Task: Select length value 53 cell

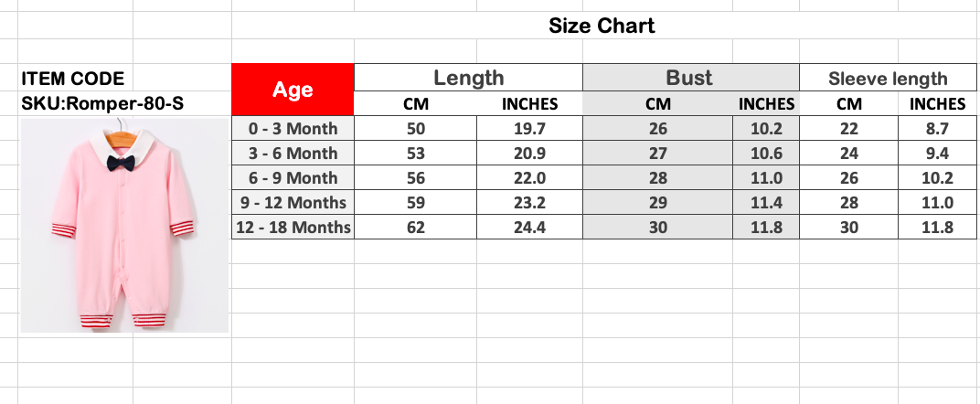Action: click(x=416, y=154)
